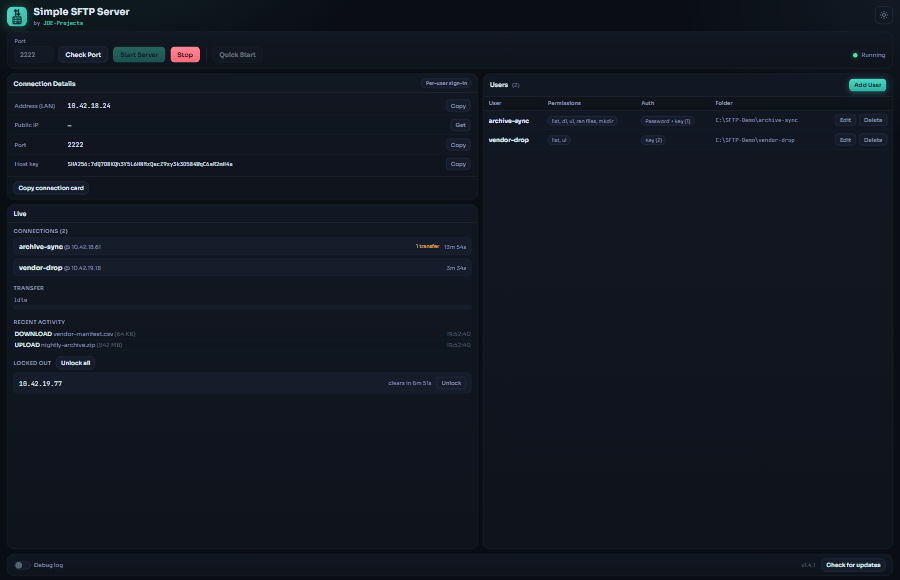
Task: Click the Add User button
Action: (867, 85)
